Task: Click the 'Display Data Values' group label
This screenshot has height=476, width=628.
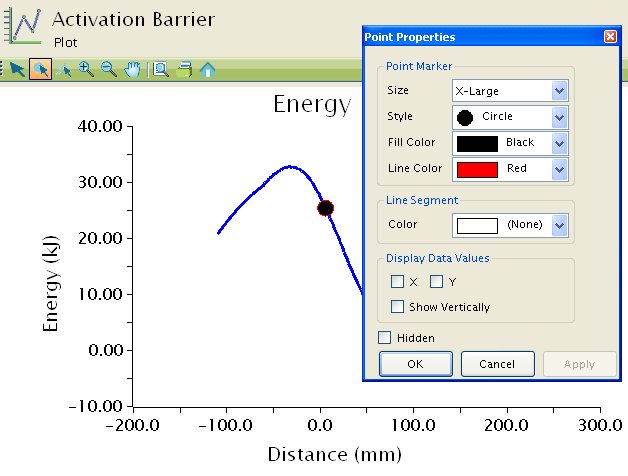Action: coord(438,258)
